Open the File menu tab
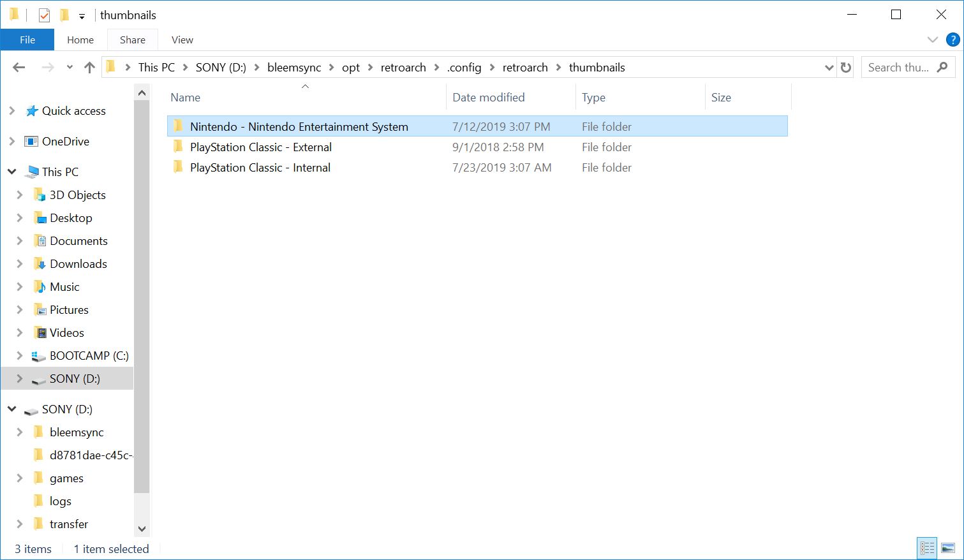964x560 pixels. point(27,40)
